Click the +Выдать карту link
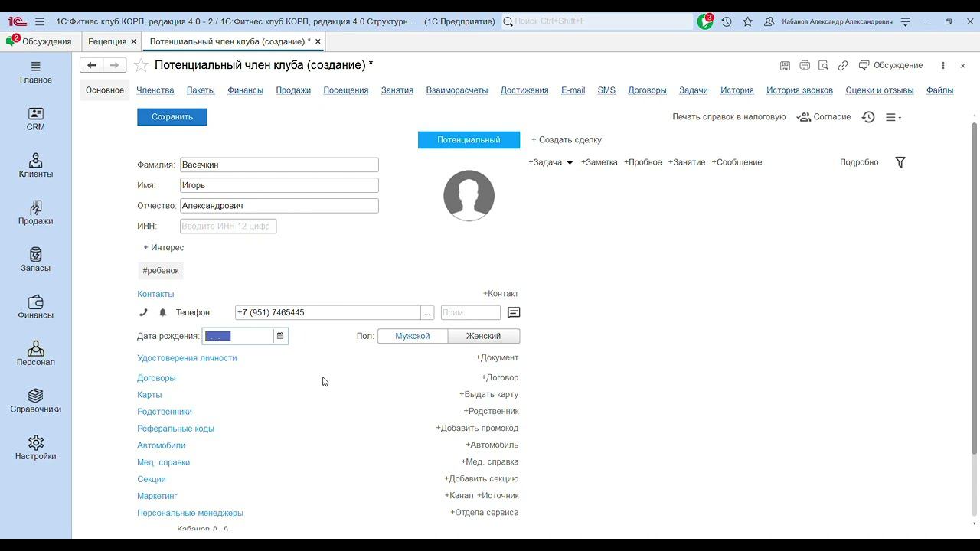Image resolution: width=980 pixels, height=551 pixels. tap(489, 395)
